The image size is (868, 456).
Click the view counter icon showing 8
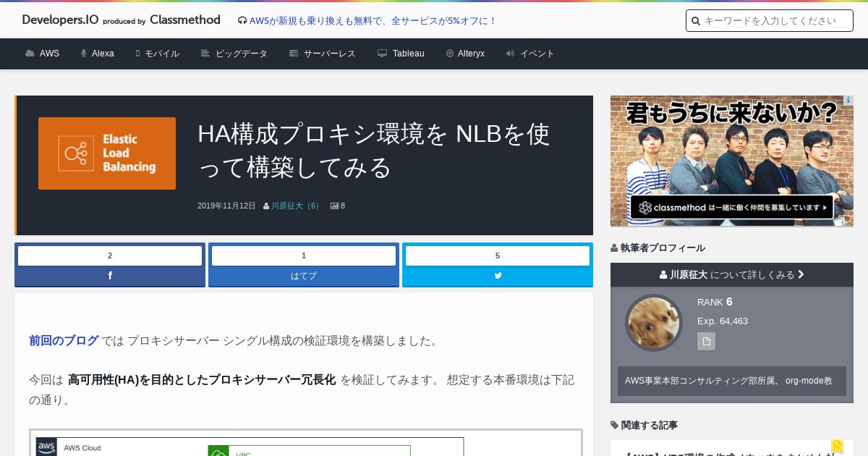335,206
